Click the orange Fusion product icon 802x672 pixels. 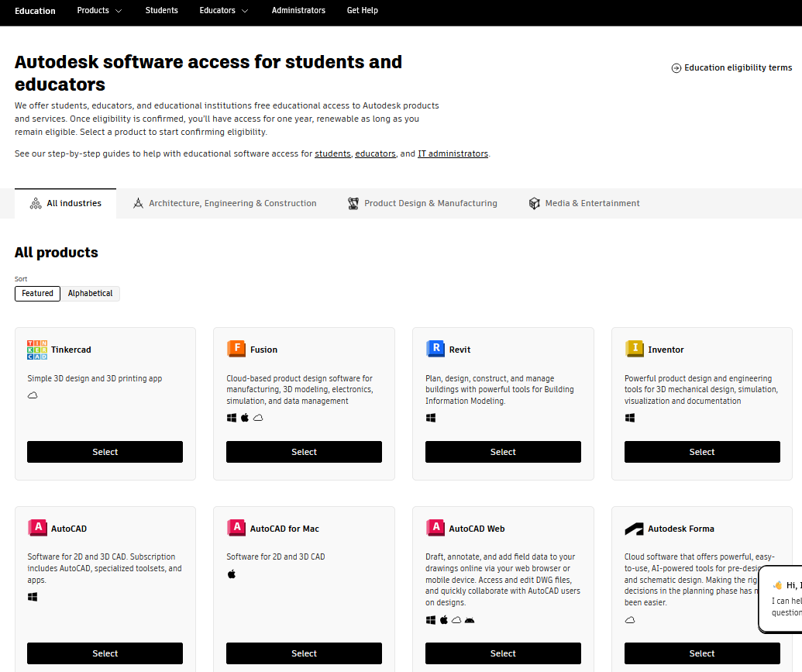(x=236, y=349)
